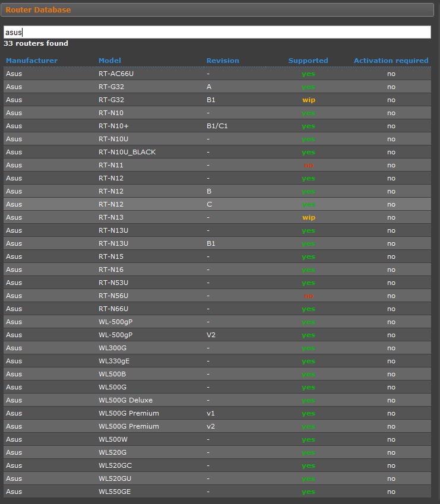This screenshot has height=504, width=440.
Task: Select the RT-N10U model cell
Action: click(113, 139)
